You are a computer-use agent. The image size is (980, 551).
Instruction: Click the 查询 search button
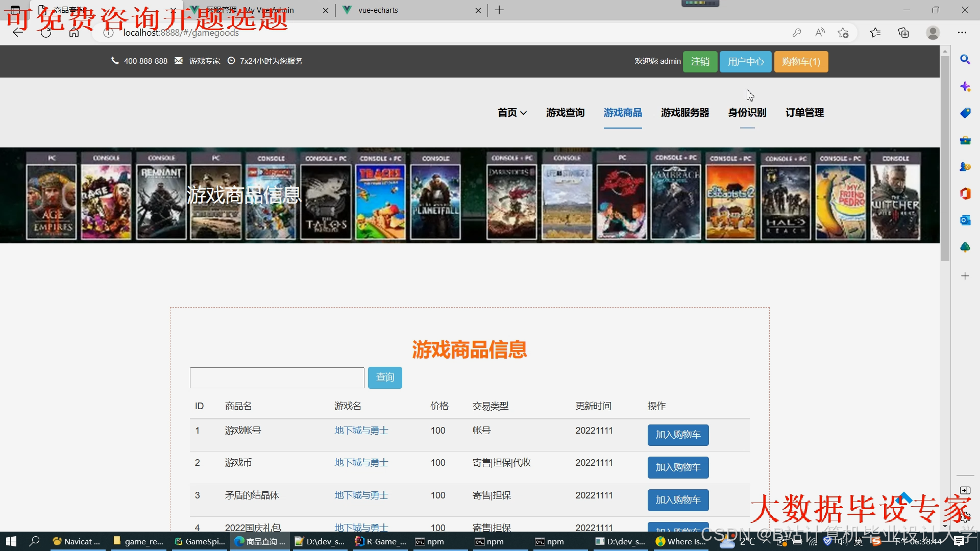[x=385, y=378]
